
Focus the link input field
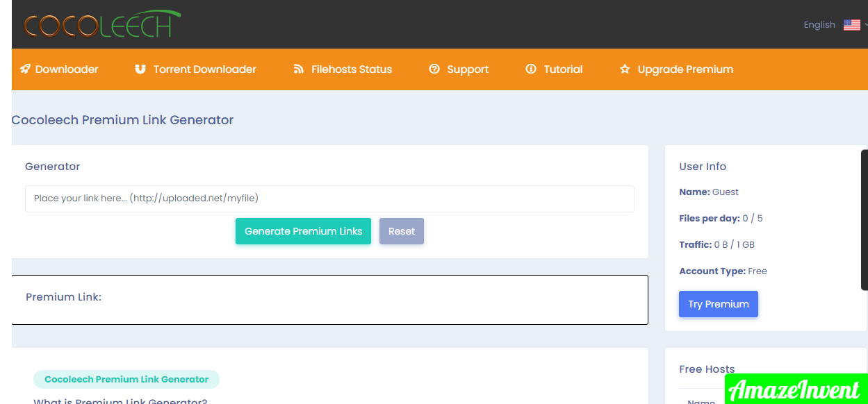pos(329,199)
